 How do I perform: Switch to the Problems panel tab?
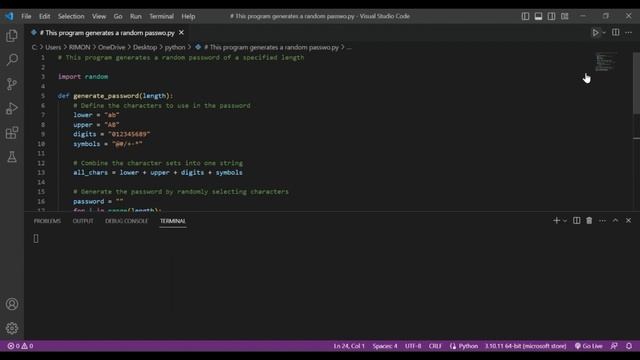(47, 221)
